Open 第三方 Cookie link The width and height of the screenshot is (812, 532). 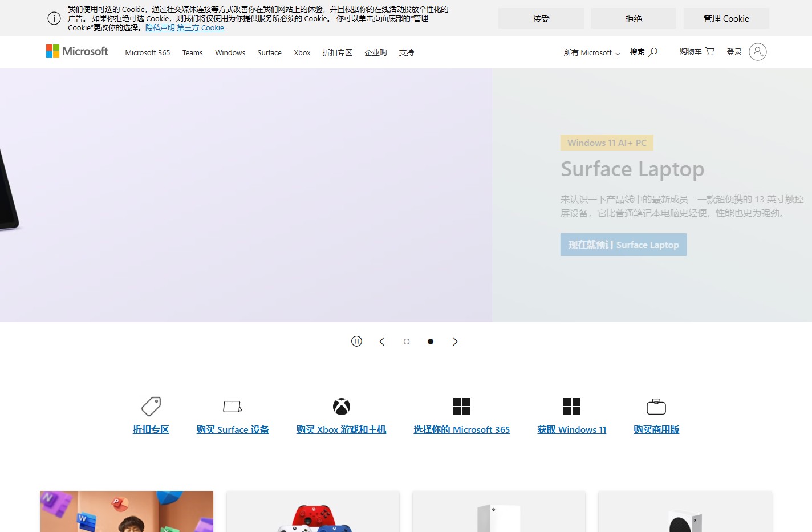pyautogui.click(x=201, y=27)
